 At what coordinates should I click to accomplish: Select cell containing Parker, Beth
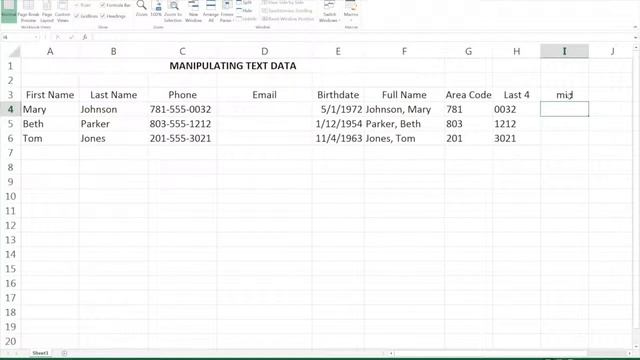coord(404,124)
